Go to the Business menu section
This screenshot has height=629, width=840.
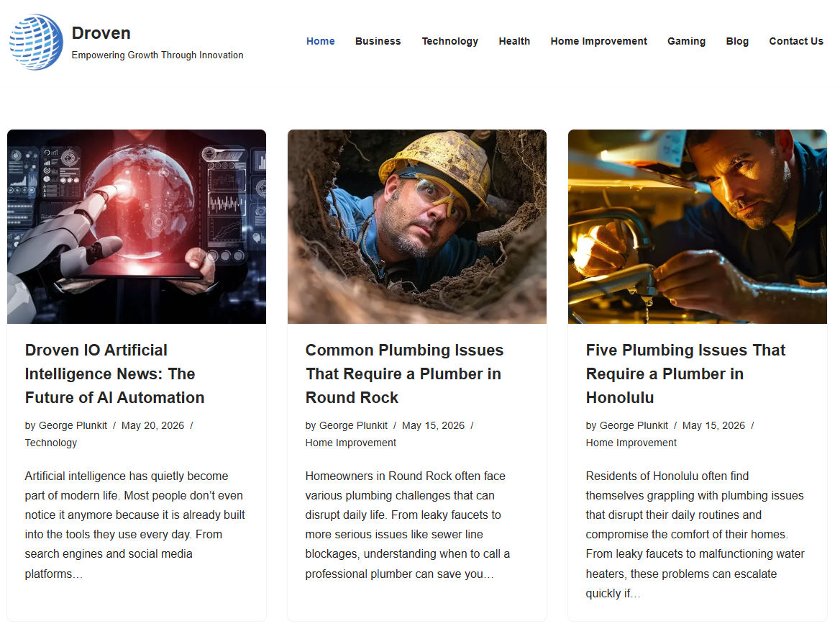(x=378, y=41)
